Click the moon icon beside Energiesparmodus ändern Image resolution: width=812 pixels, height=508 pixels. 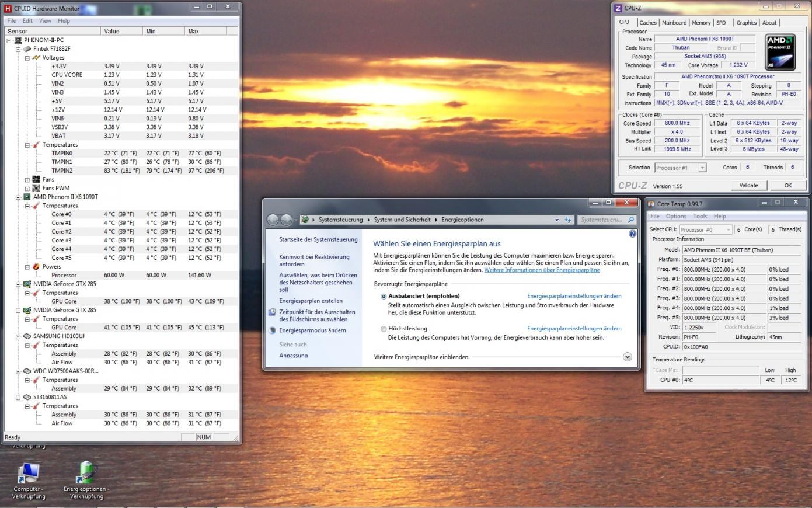[272, 330]
